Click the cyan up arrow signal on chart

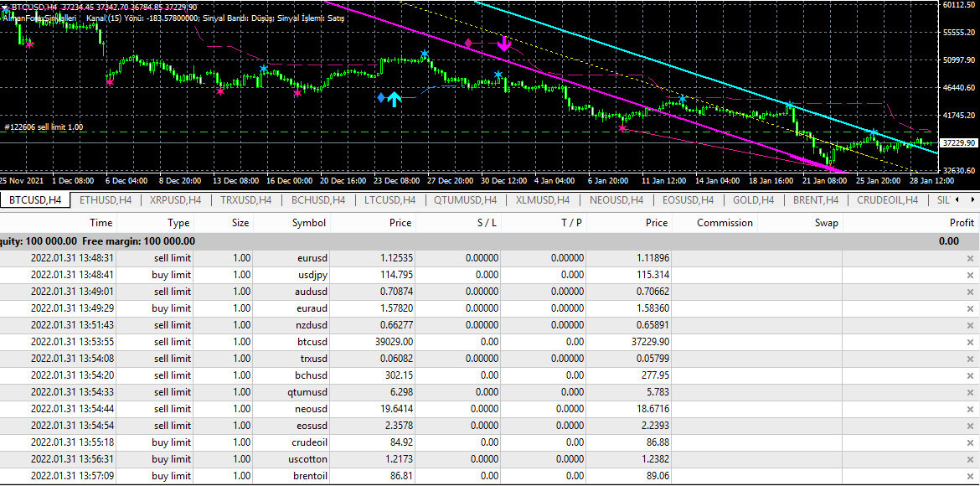tap(393, 99)
